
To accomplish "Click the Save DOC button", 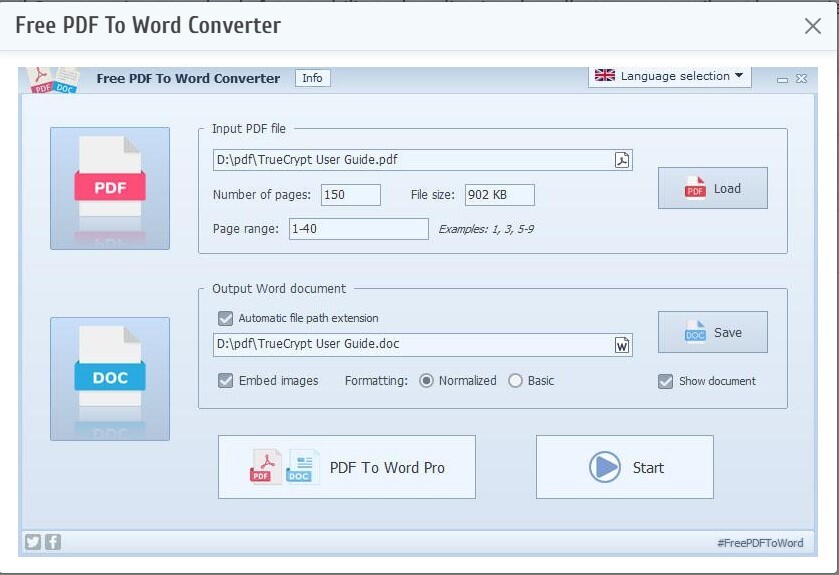I will (x=712, y=332).
